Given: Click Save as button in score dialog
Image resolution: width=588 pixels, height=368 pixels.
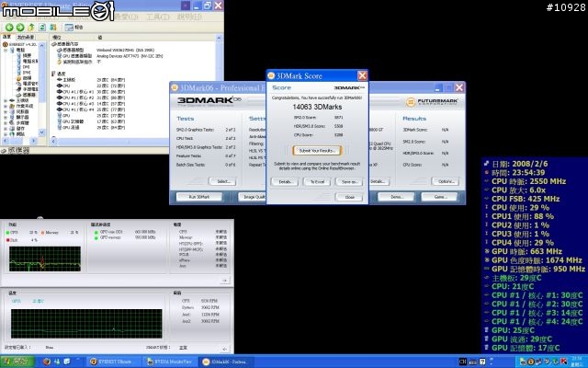Looking at the screenshot, I should 349,182.
